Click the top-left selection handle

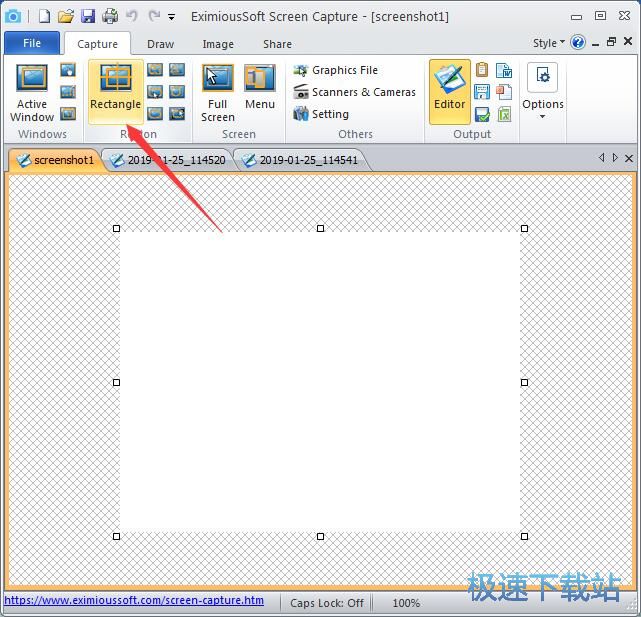coord(117,229)
